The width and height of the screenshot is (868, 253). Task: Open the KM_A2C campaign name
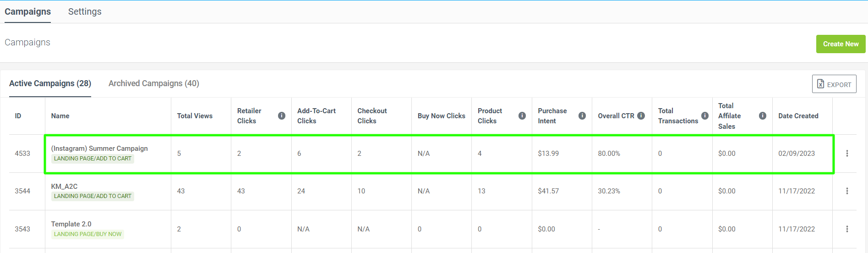(x=64, y=187)
